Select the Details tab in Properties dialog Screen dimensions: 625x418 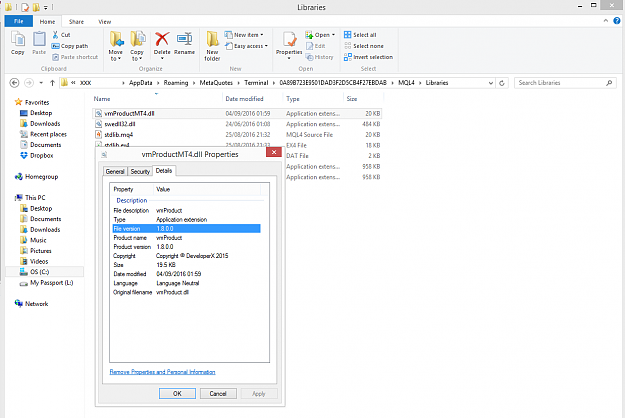164,171
